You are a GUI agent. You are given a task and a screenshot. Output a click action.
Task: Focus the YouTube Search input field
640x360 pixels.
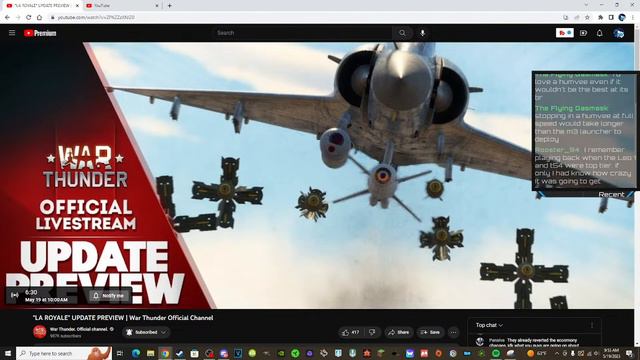[302, 33]
